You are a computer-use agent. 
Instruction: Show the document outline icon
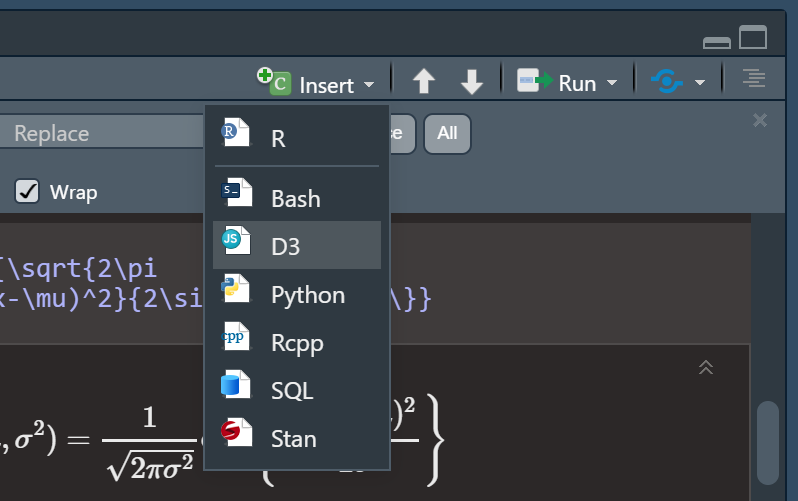pyautogui.click(x=754, y=78)
